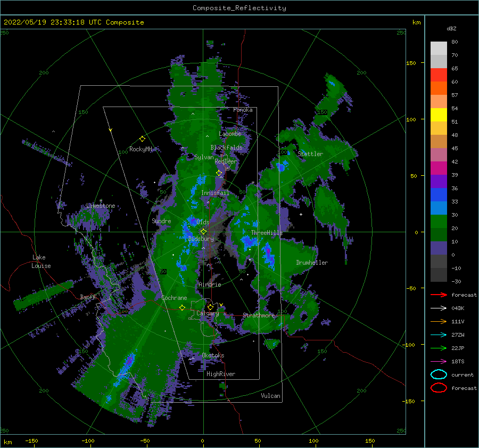
Task: Click the Calgary city label
Action: point(208,313)
